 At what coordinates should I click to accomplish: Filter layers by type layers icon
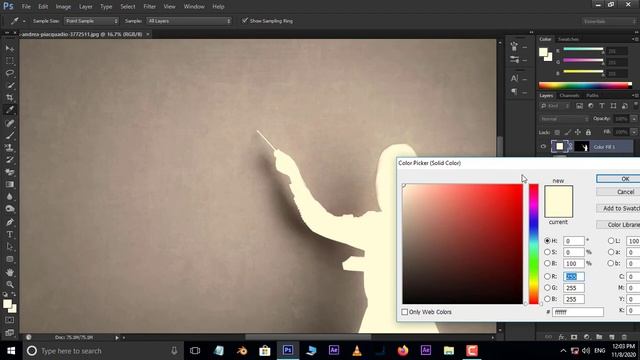602,106
